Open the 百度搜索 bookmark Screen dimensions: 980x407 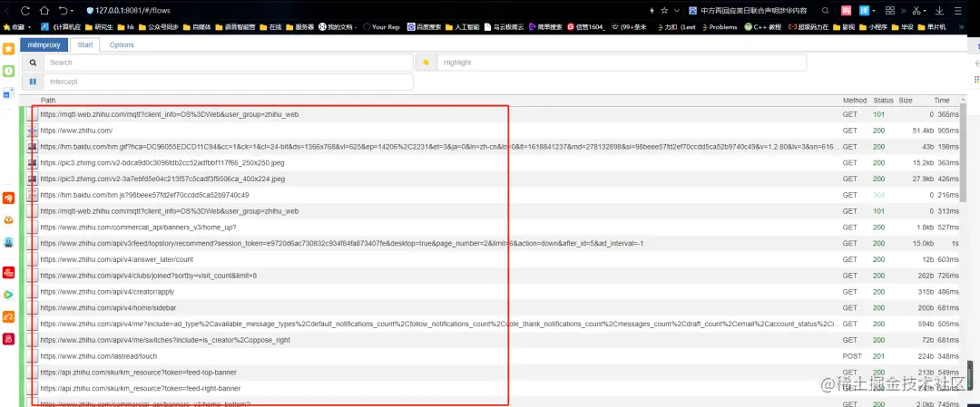[x=424, y=27]
